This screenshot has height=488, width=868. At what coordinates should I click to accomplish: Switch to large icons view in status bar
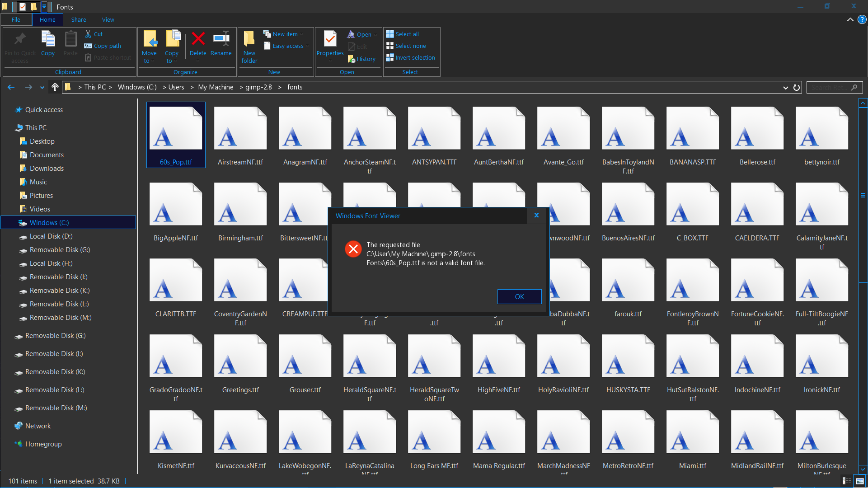tap(859, 481)
